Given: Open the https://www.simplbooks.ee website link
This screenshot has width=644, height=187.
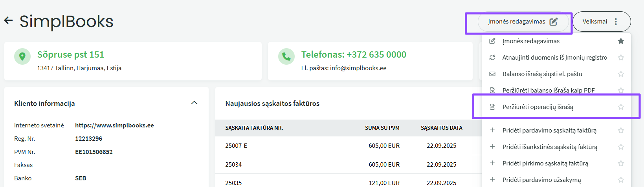Looking at the screenshot, I should tap(114, 125).
